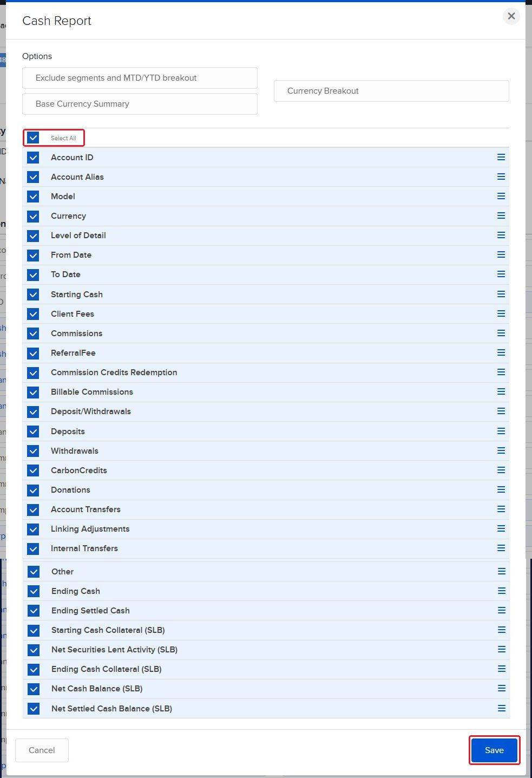Click the reorder handle for Billable Commissions row
The image size is (532, 778).
[501, 391]
